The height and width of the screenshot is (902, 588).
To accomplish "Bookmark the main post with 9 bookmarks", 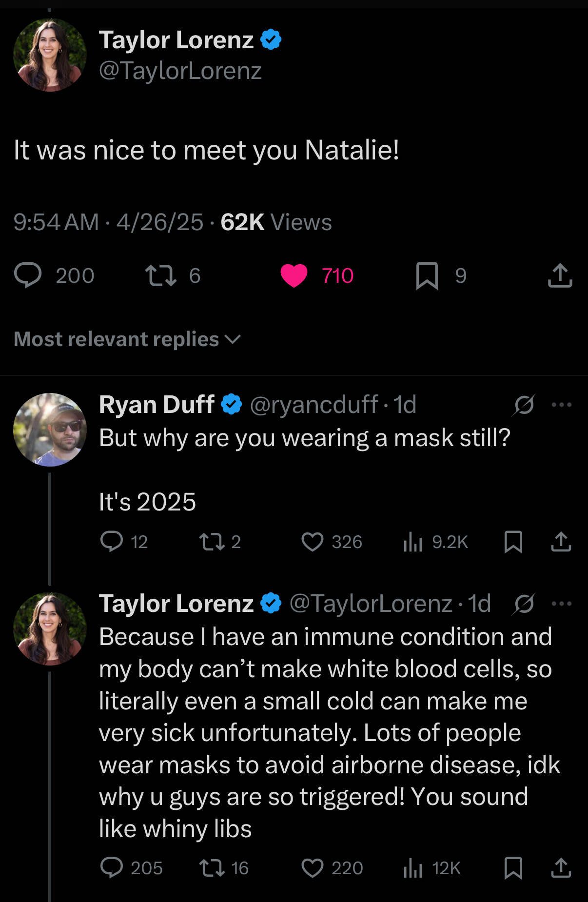I will [x=427, y=275].
